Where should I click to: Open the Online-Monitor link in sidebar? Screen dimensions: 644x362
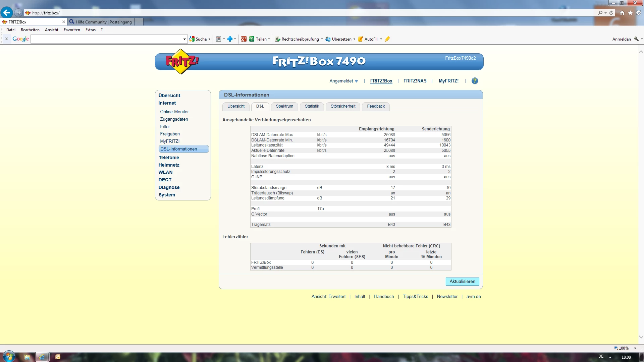(x=174, y=112)
